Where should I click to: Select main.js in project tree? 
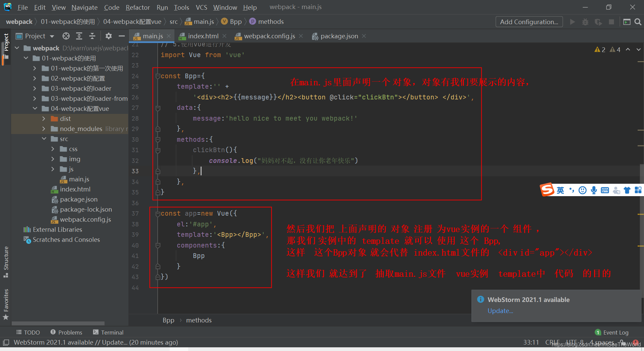(79, 179)
